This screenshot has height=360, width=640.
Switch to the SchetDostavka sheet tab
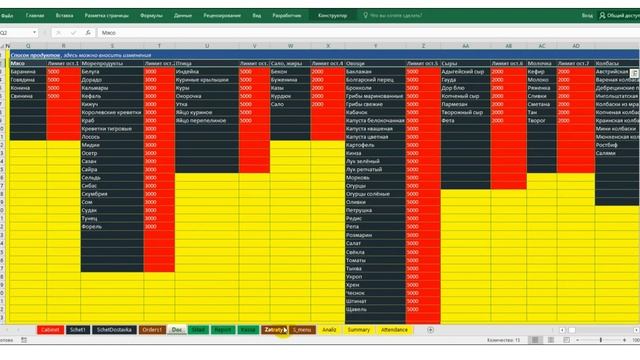point(114,330)
